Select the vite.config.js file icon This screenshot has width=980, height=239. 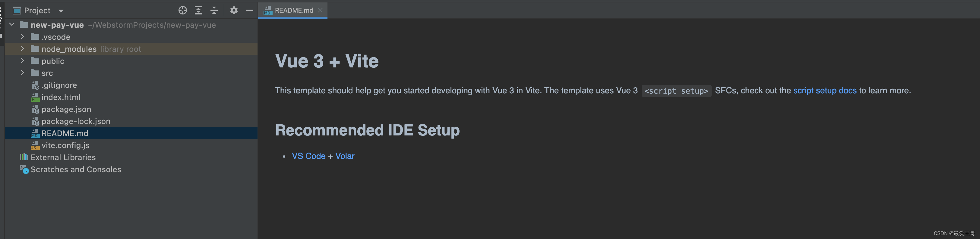(x=35, y=145)
